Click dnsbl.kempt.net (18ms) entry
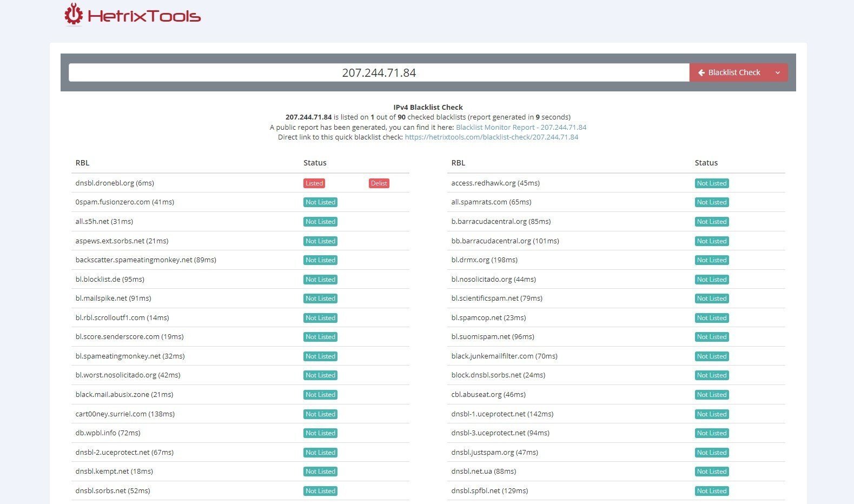 114,471
